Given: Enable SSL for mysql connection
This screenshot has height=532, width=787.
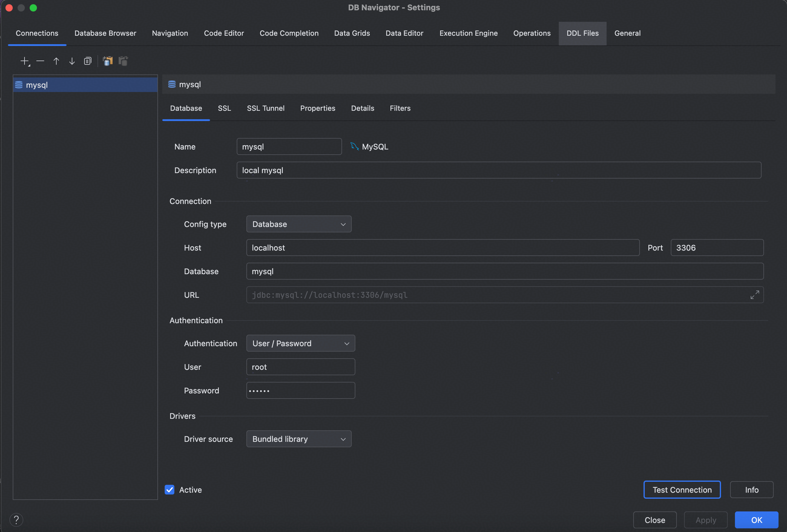Looking at the screenshot, I should coord(224,108).
